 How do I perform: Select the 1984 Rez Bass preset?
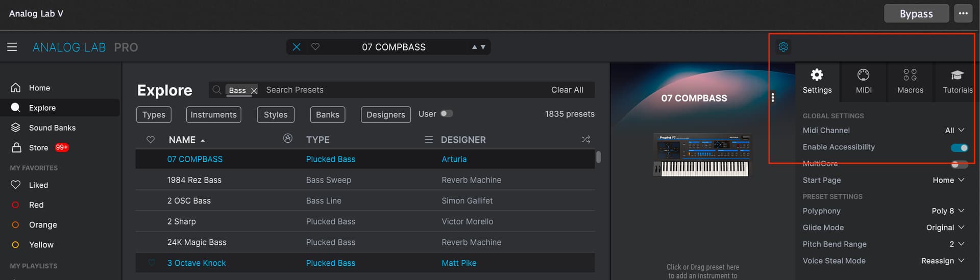(x=194, y=180)
